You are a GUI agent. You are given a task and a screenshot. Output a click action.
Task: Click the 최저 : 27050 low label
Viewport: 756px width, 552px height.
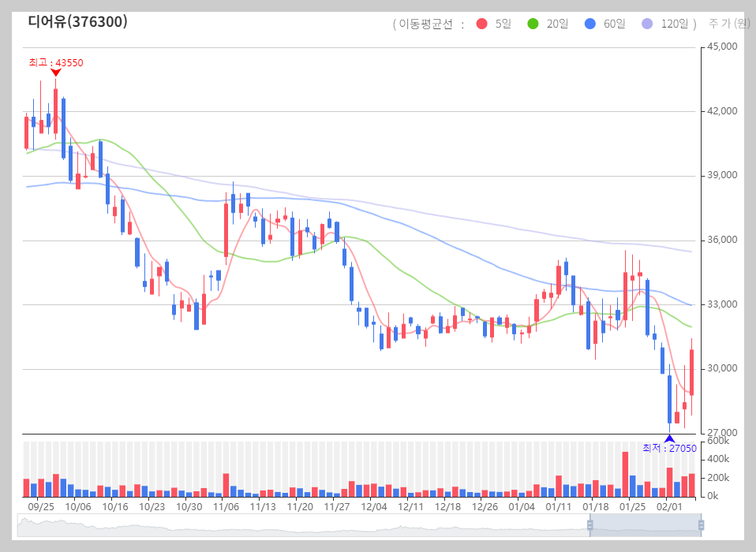tap(669, 448)
